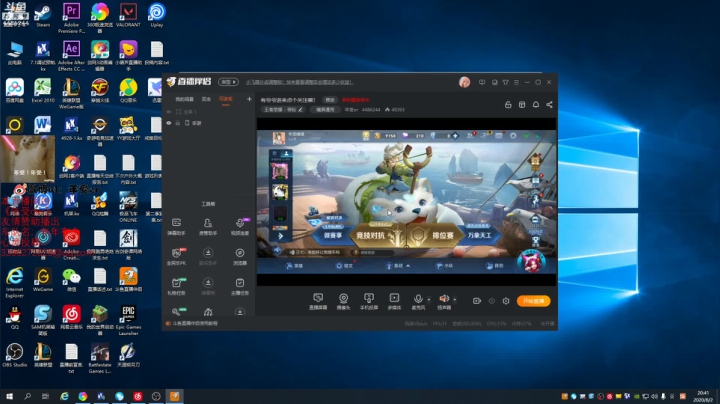This screenshot has width=720, height=404.
Task: Click the 修改 button beside room title
Action: (x=330, y=100)
